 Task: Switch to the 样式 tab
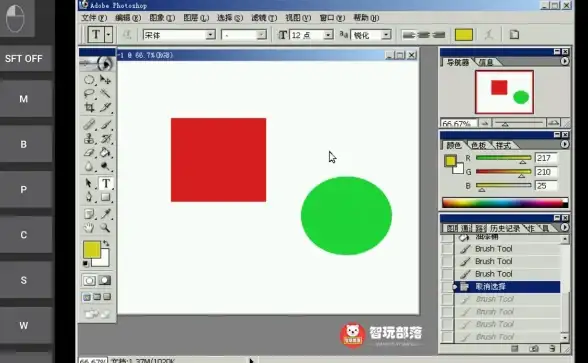point(503,146)
